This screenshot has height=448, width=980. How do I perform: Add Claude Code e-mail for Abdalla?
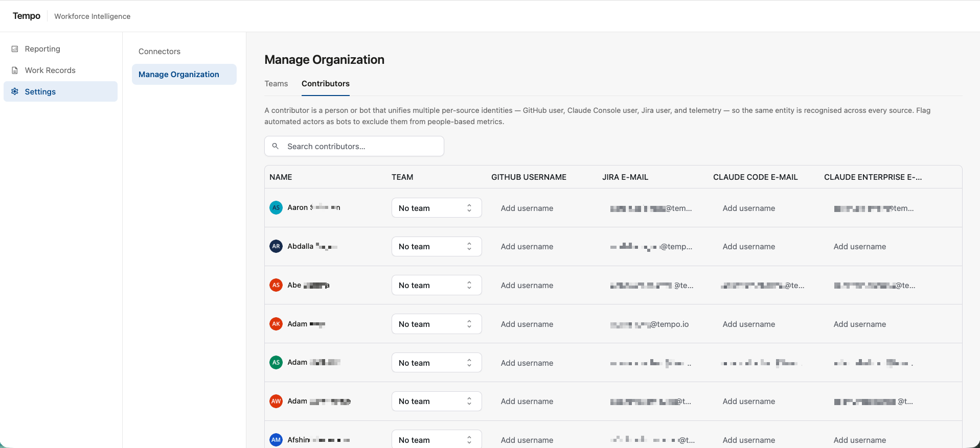click(749, 247)
